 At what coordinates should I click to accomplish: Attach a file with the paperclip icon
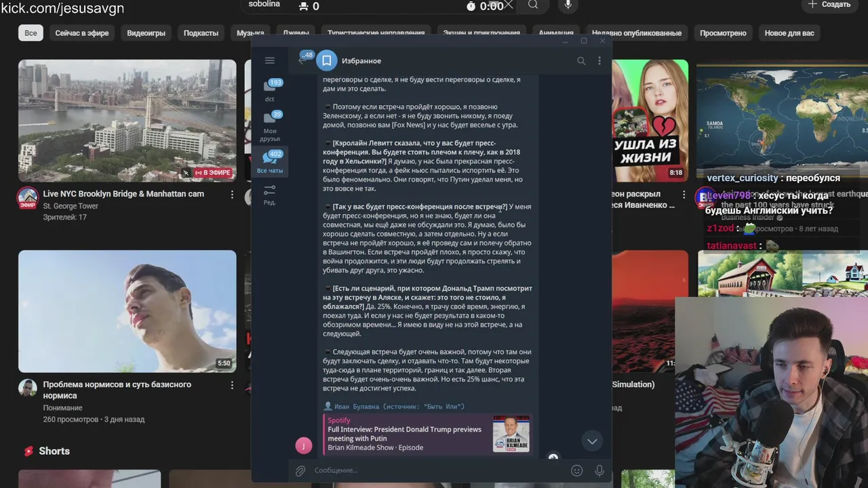pos(300,470)
